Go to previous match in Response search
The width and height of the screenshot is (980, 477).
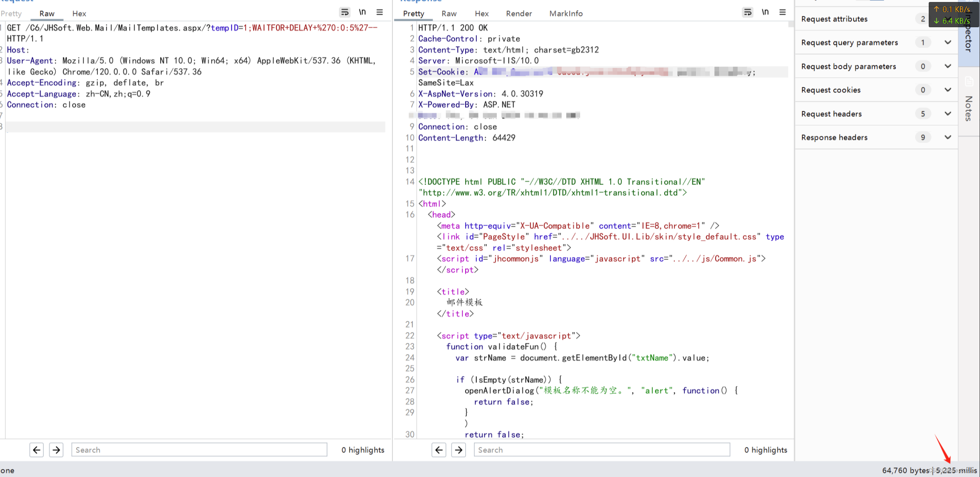click(439, 450)
